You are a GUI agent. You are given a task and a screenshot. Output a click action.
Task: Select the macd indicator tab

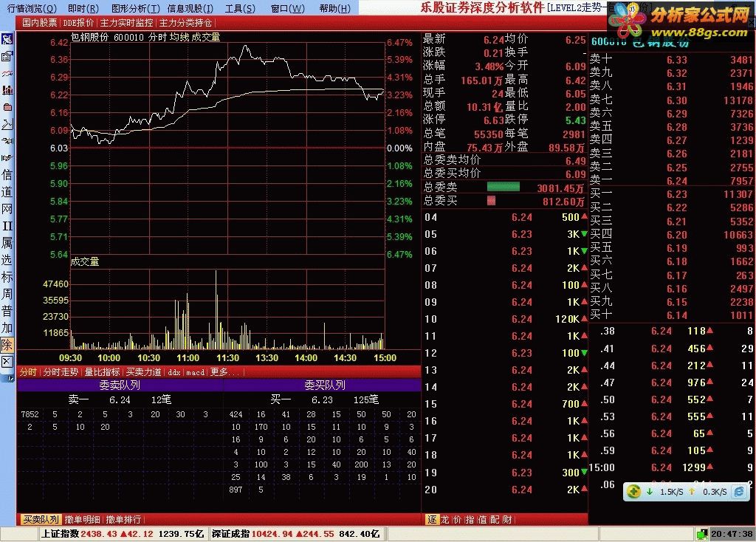195,372
